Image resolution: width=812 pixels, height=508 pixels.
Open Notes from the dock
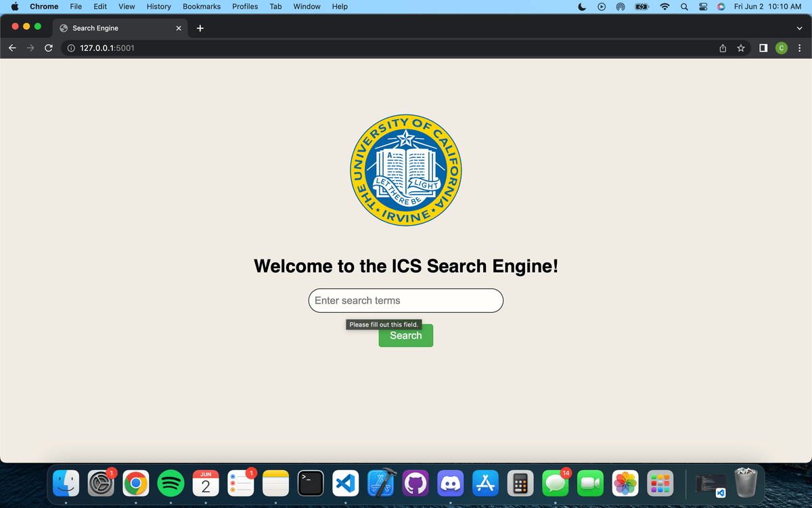(275, 483)
